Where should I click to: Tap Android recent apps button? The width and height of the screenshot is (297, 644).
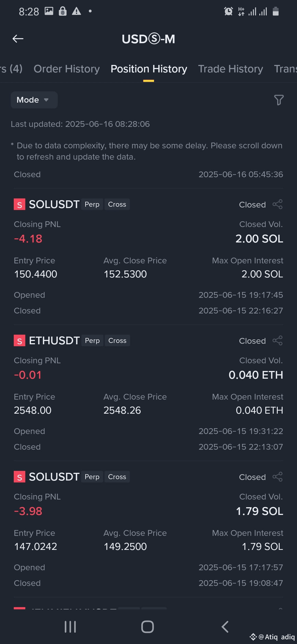[70, 627]
